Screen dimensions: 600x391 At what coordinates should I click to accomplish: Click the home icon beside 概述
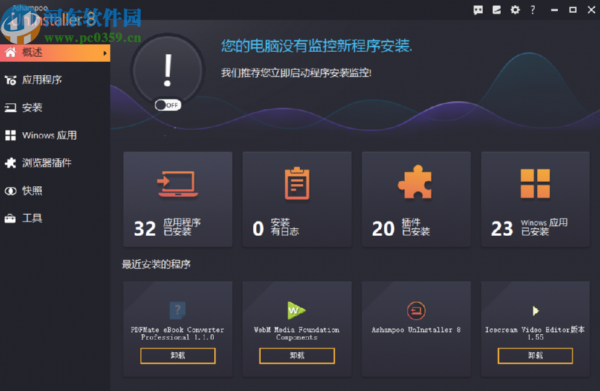pyautogui.click(x=10, y=52)
